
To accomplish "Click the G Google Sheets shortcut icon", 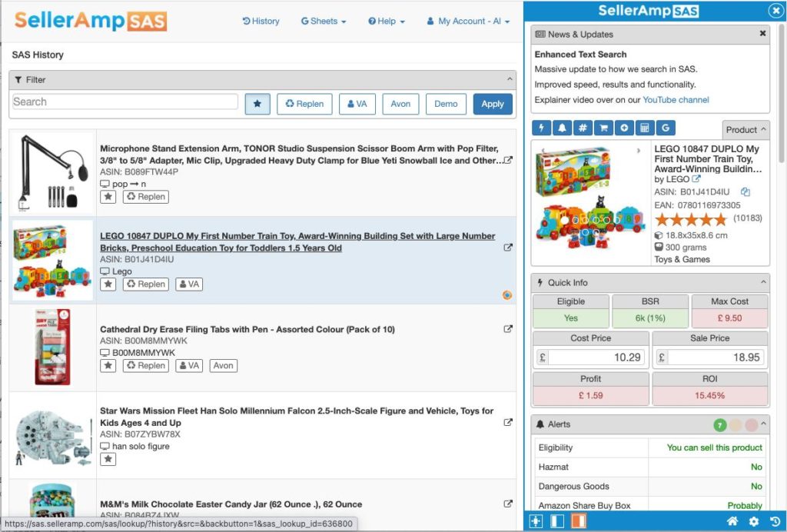I will [x=666, y=128].
